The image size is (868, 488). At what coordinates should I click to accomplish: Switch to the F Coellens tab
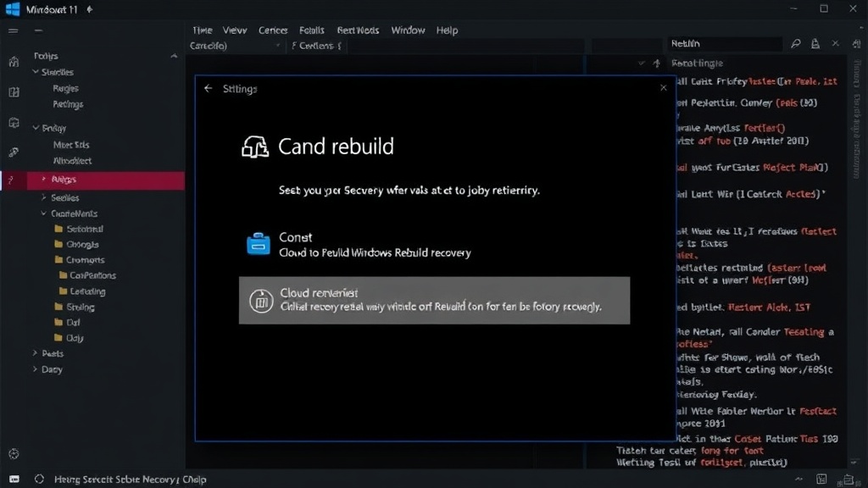pyautogui.click(x=317, y=46)
